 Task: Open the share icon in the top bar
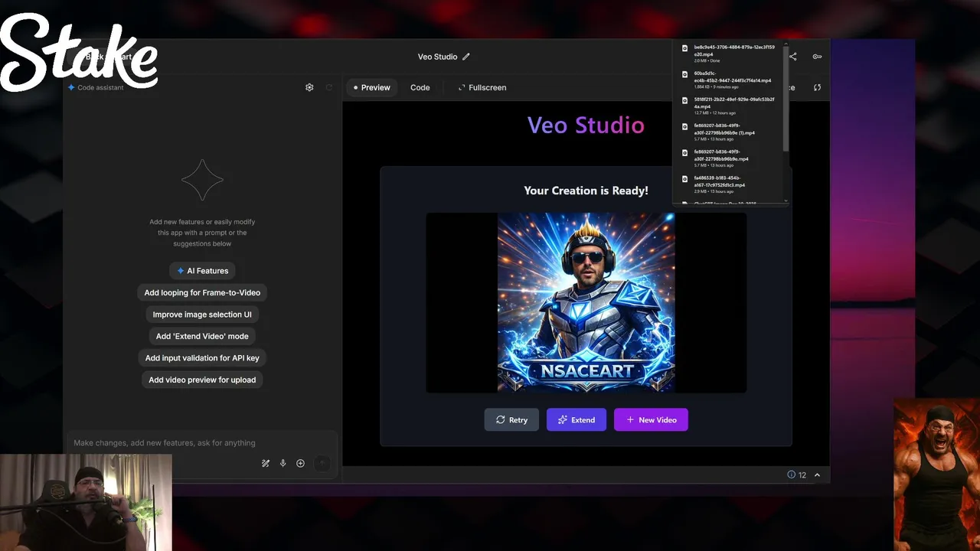793,57
